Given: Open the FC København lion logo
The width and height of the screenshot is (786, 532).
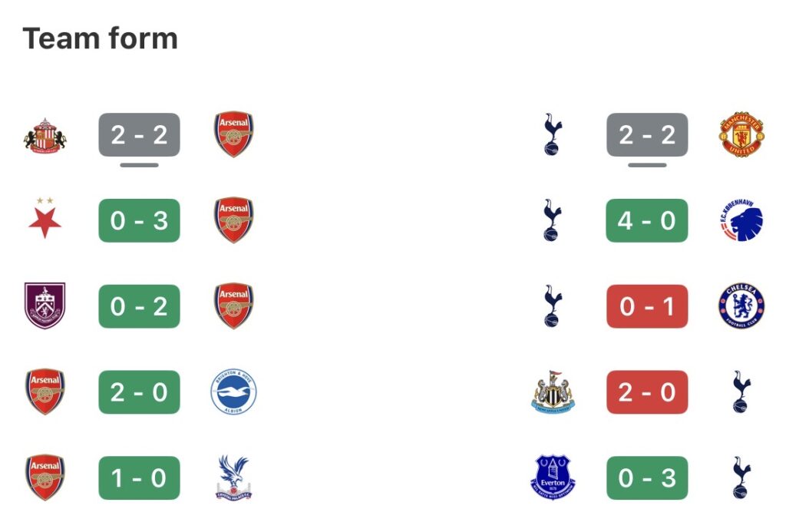Looking at the screenshot, I should [741, 221].
